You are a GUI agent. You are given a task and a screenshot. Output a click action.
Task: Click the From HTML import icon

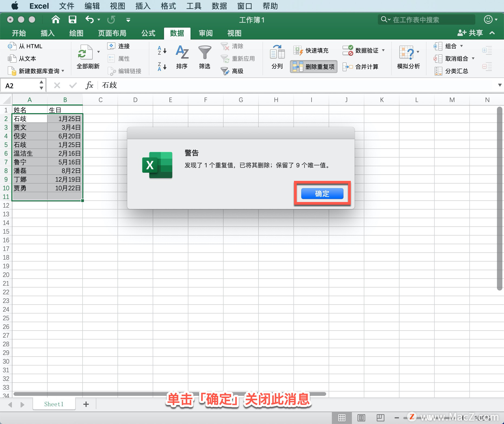click(12, 46)
